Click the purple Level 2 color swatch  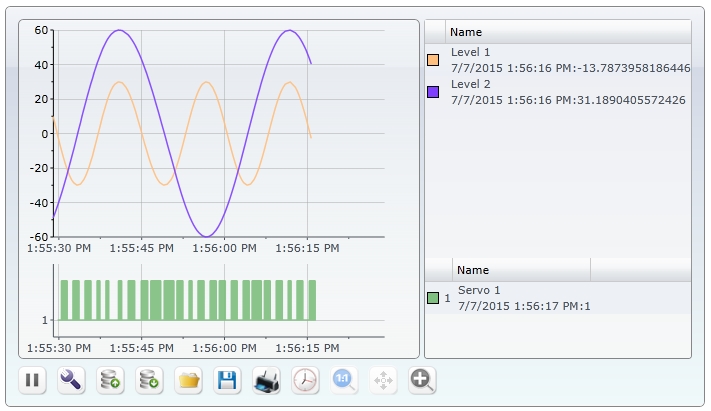pyautogui.click(x=434, y=92)
